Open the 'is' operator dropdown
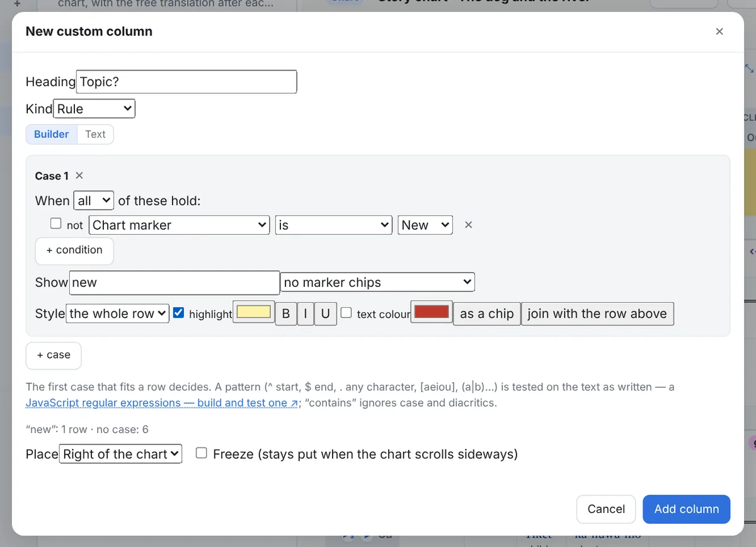756x547 pixels. click(x=334, y=225)
